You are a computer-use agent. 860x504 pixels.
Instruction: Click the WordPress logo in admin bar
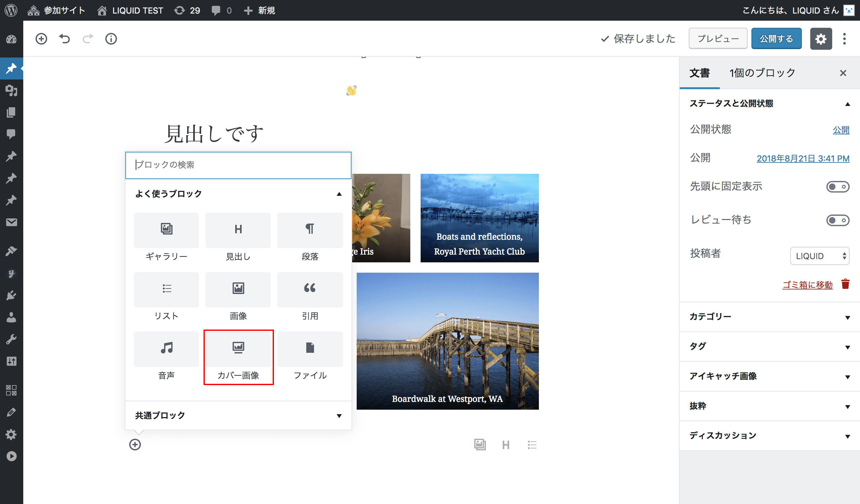click(11, 10)
